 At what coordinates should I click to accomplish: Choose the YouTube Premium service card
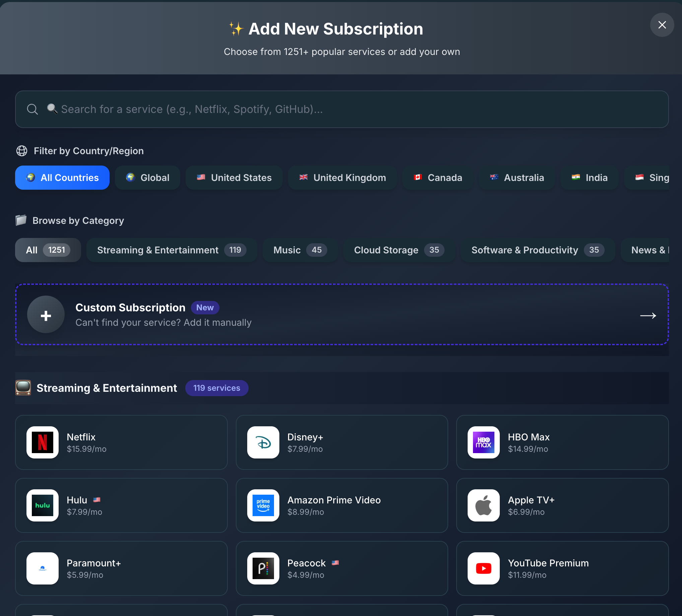pyautogui.click(x=562, y=568)
